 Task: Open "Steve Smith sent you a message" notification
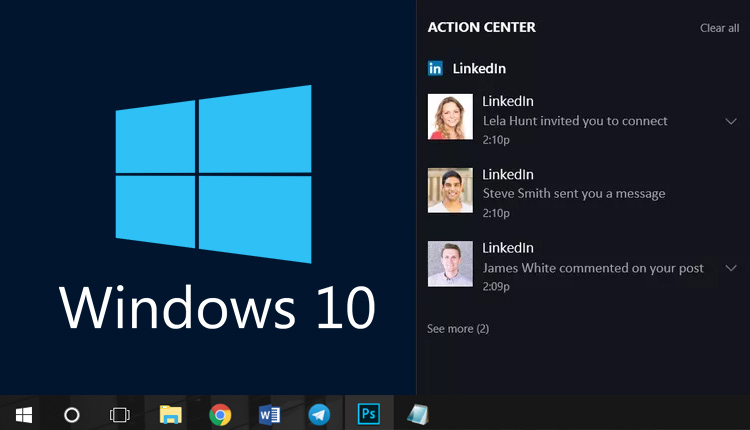point(574,194)
